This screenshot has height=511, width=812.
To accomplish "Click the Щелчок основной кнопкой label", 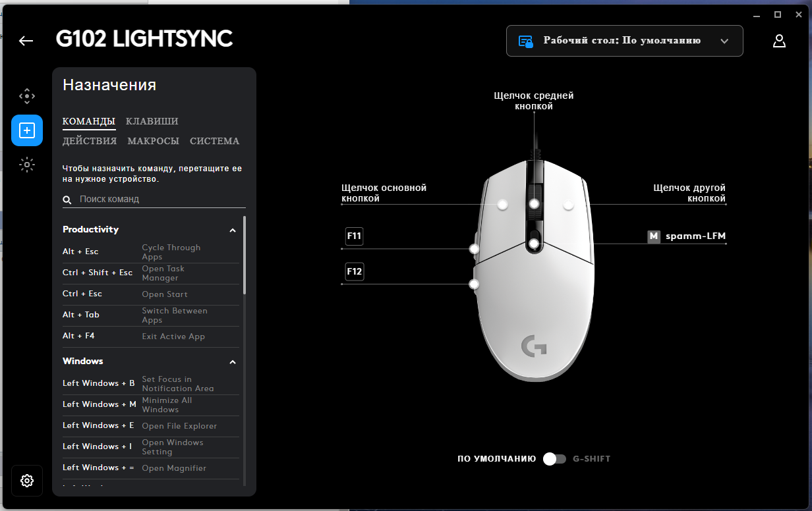I will [x=384, y=193].
